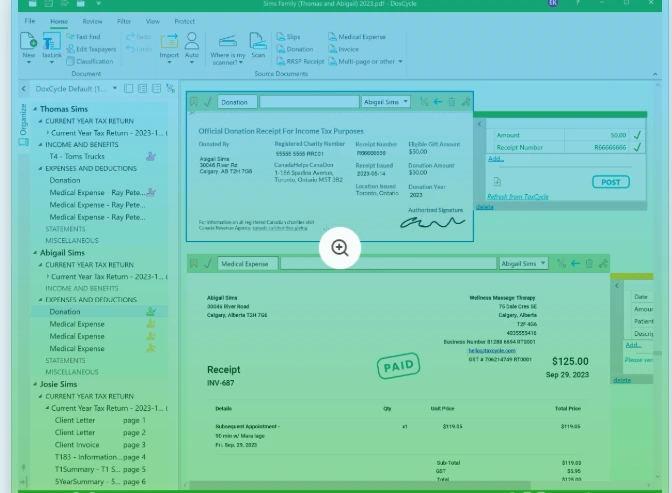Click the Slips source document button
The image size is (672, 493).
pos(288,37)
